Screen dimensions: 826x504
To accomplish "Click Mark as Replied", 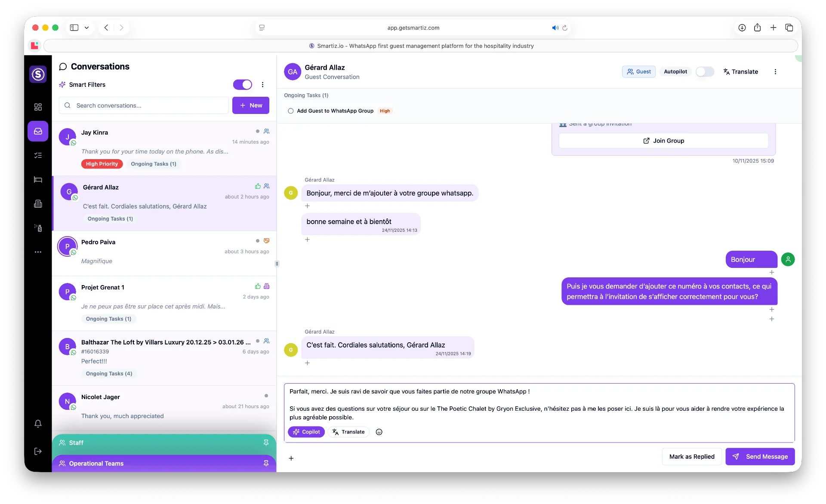I will (692, 457).
